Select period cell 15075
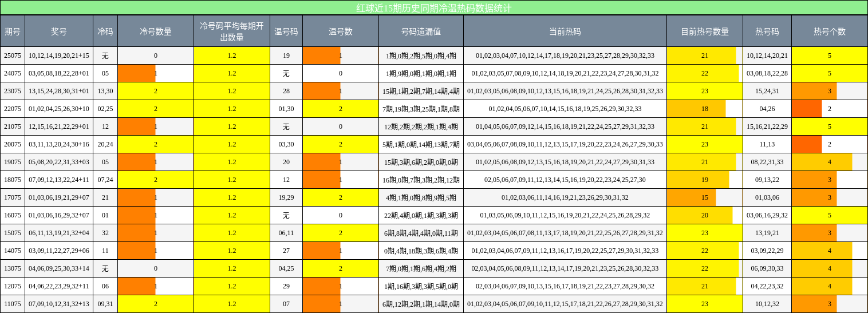Viewport: 868px width, 313px height. point(13,233)
